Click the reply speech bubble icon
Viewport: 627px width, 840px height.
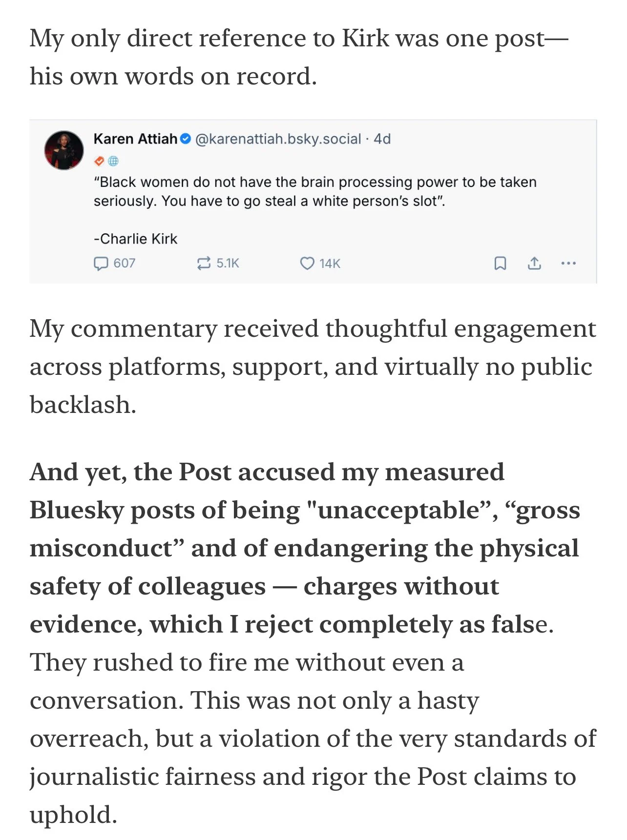(x=101, y=264)
